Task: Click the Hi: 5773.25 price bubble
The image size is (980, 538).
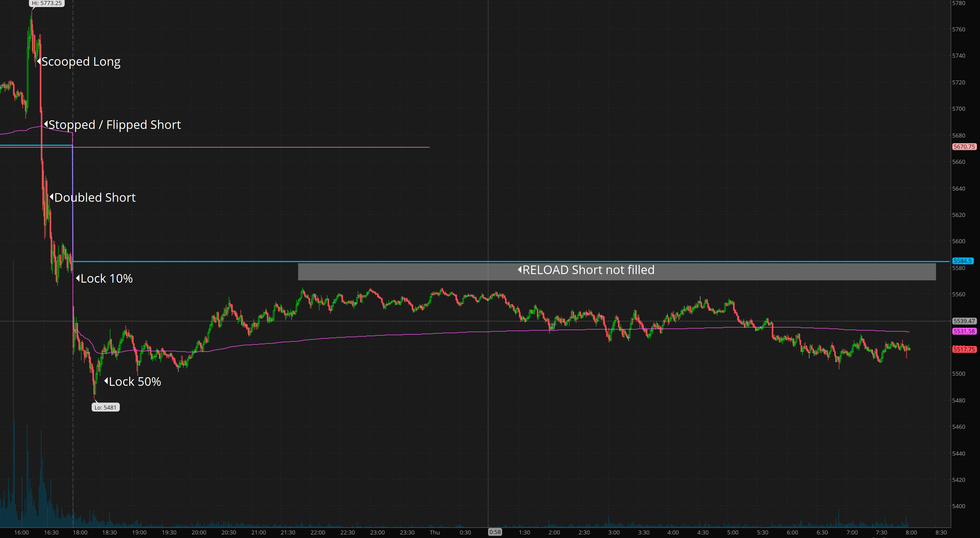Action: 47,3
